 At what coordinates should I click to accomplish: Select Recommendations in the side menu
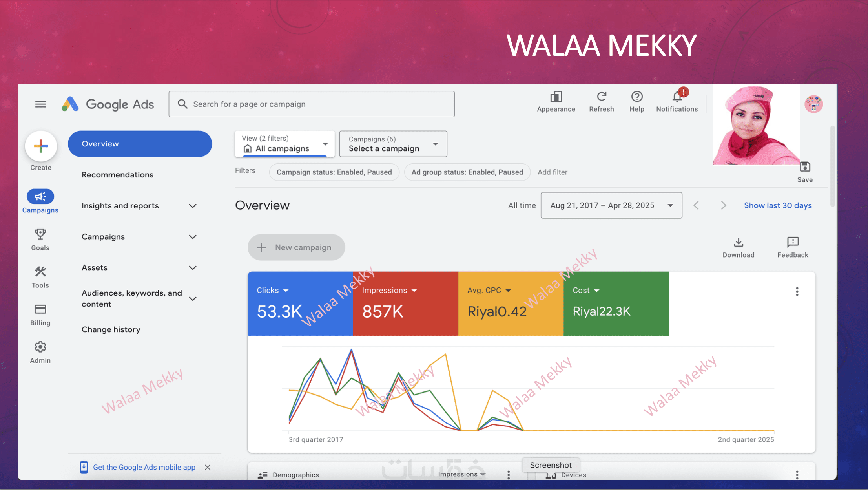pyautogui.click(x=117, y=175)
